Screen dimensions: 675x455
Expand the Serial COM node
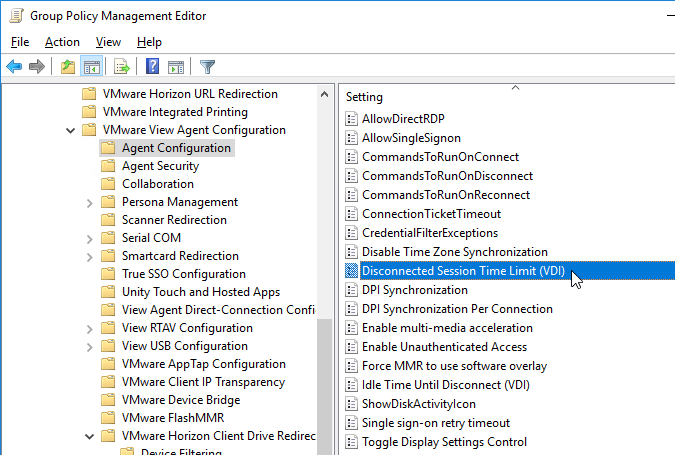tap(90, 239)
